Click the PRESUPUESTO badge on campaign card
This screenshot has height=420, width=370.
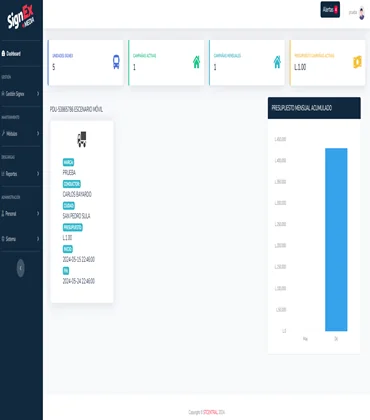(x=73, y=227)
